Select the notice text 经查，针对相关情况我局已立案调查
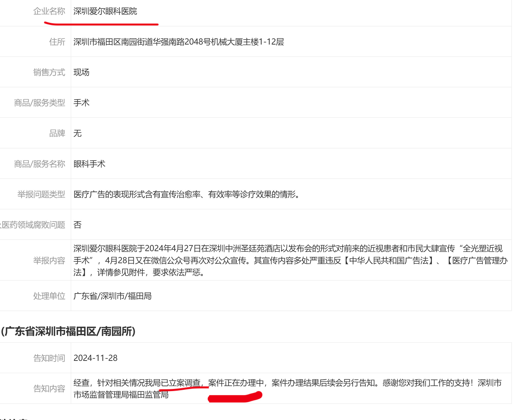 tap(137, 383)
